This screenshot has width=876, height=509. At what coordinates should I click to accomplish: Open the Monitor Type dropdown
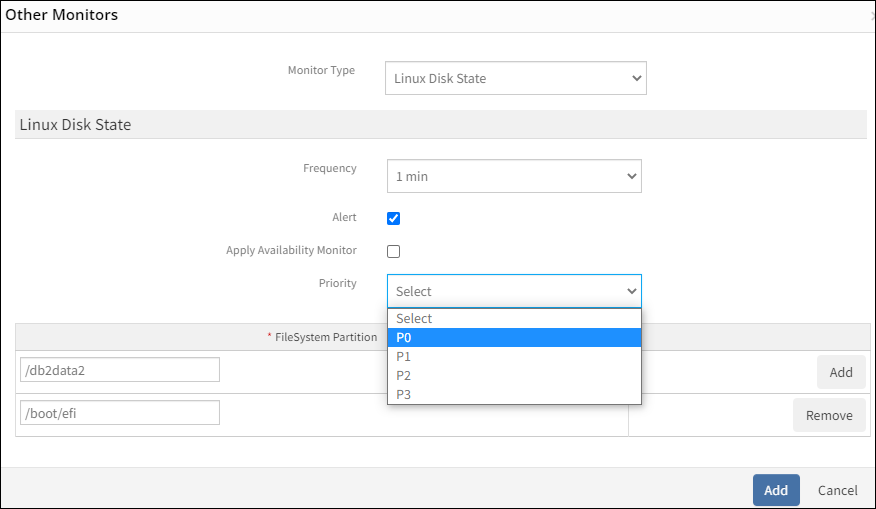[x=516, y=78]
